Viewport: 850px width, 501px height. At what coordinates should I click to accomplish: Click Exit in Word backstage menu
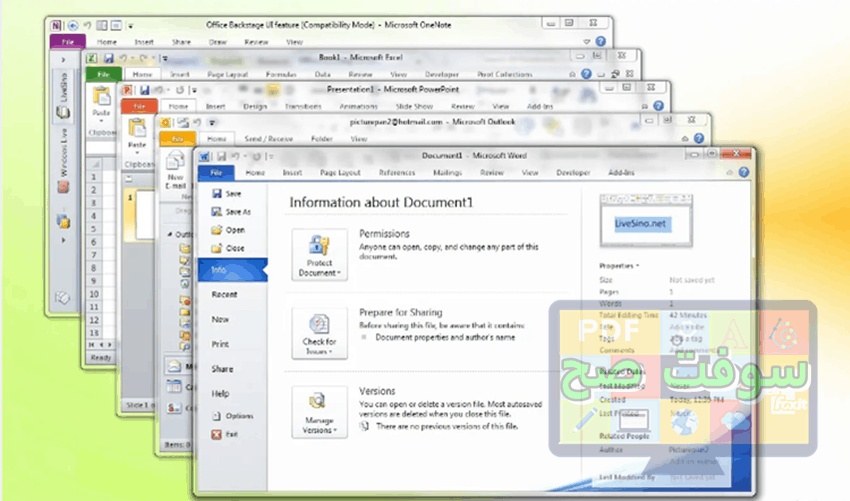pos(224,434)
